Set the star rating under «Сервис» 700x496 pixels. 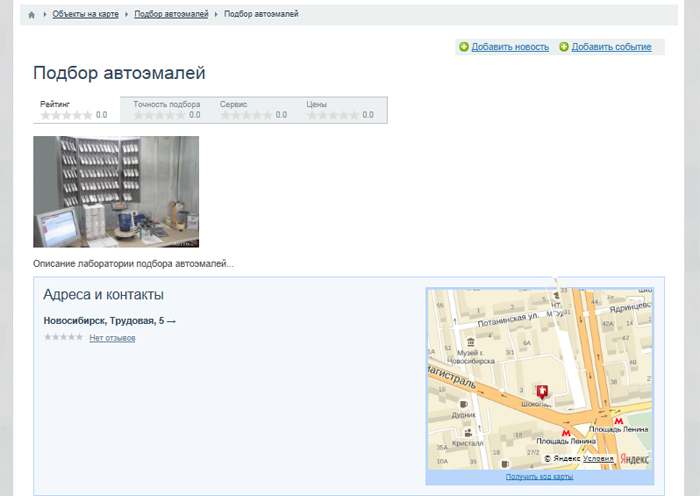click(x=246, y=115)
